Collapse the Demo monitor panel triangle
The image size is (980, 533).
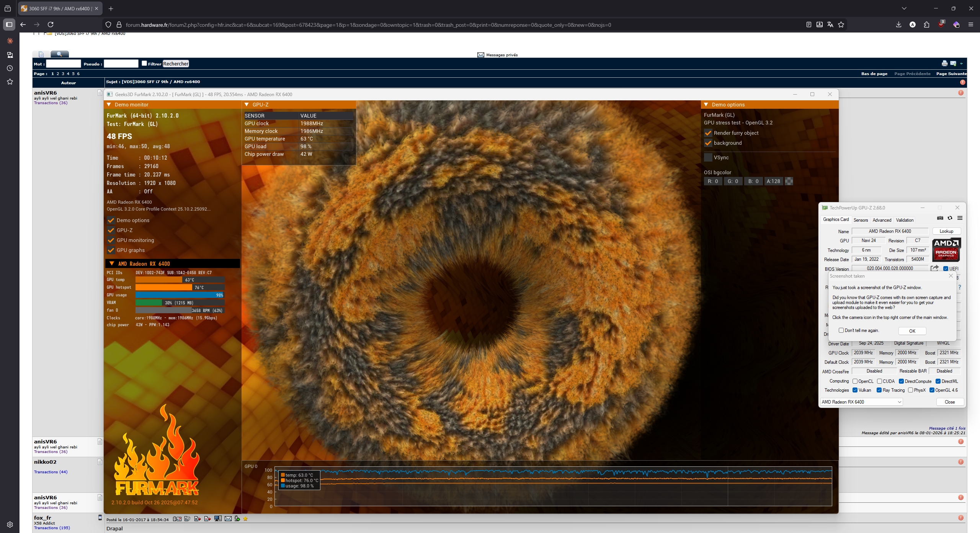click(109, 105)
